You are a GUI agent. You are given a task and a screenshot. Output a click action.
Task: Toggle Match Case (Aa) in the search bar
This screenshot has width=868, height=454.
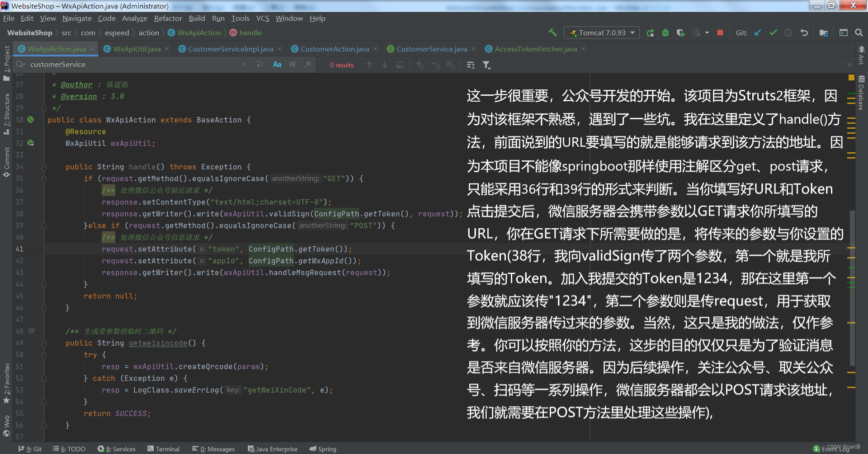277,65
